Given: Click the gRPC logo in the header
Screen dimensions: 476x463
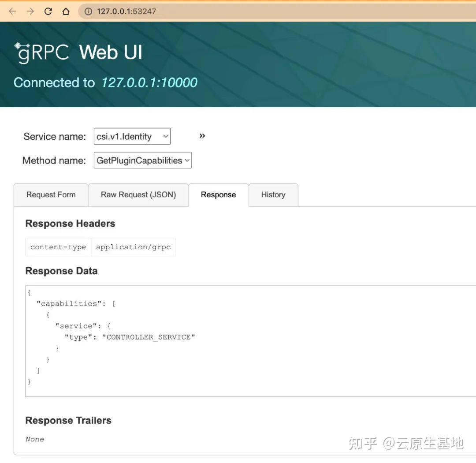Looking at the screenshot, I should click(x=42, y=53).
